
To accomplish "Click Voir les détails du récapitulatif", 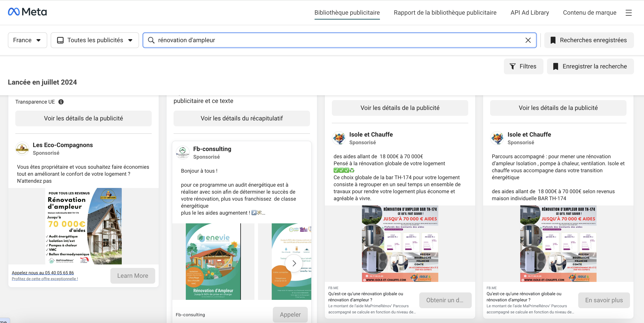I will pyautogui.click(x=242, y=118).
